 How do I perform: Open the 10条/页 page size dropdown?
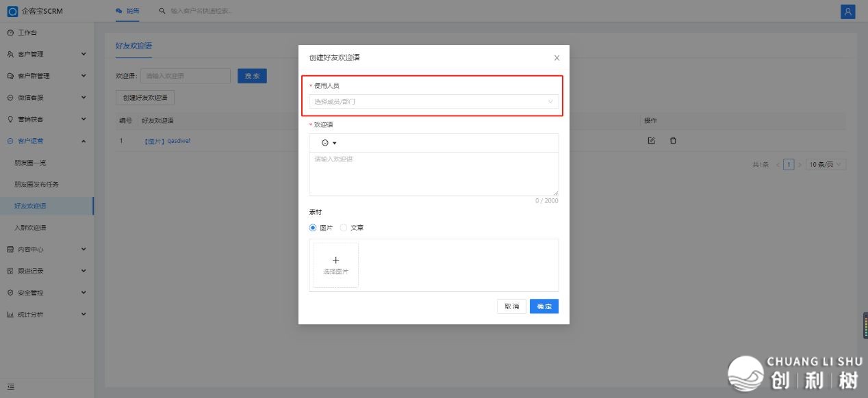826,165
